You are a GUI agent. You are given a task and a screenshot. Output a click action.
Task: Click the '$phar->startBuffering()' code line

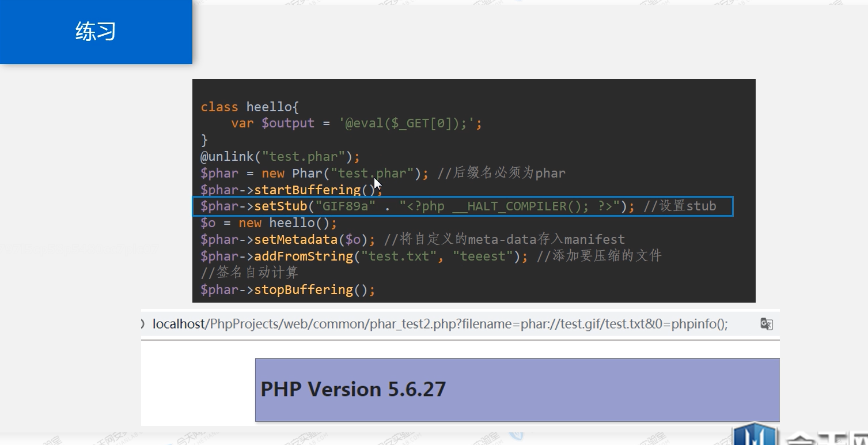[291, 190]
